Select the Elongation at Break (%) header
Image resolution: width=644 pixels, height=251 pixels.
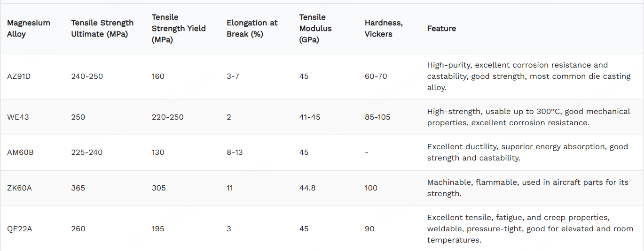click(x=252, y=28)
